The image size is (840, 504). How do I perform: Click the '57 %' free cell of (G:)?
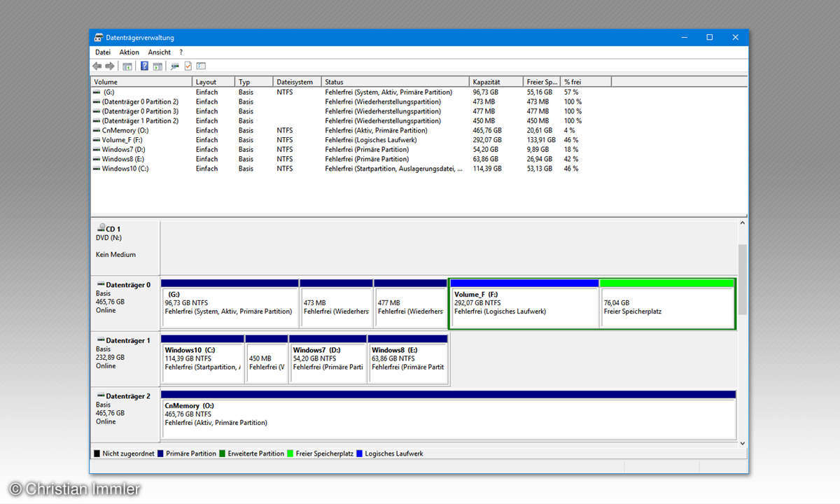[571, 92]
